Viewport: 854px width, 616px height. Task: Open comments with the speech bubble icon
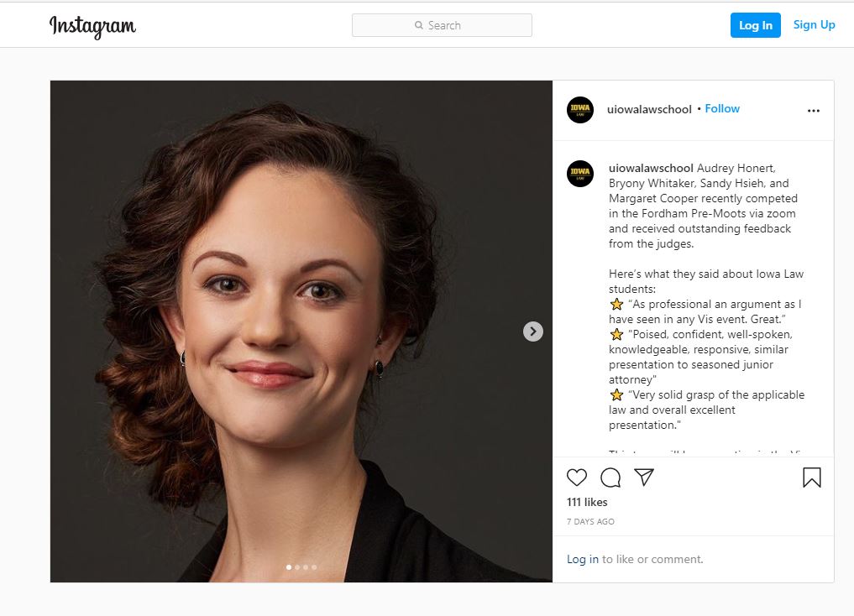pyautogui.click(x=610, y=478)
